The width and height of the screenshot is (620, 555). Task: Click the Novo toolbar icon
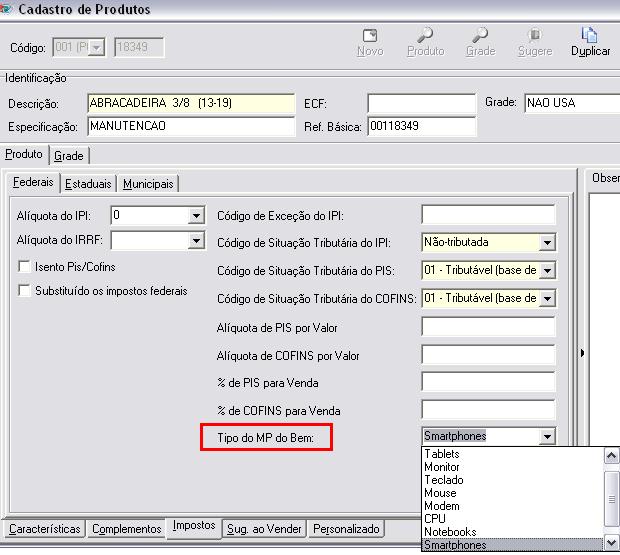tap(370, 42)
